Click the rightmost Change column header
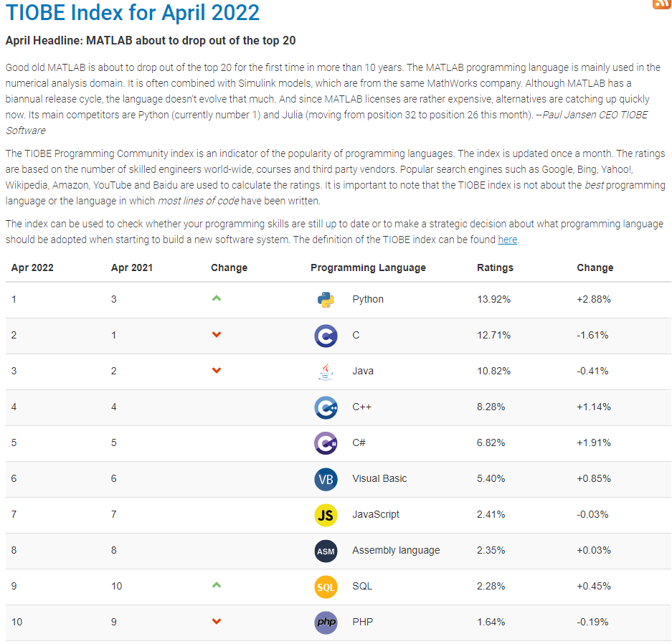Screen dimensions: 672x644 click(x=595, y=267)
